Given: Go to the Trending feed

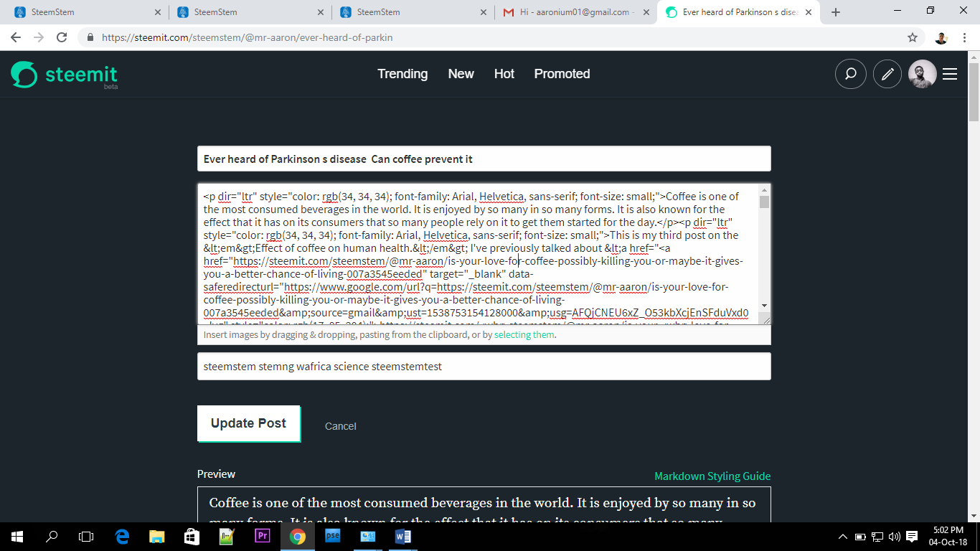Looking at the screenshot, I should [x=402, y=74].
